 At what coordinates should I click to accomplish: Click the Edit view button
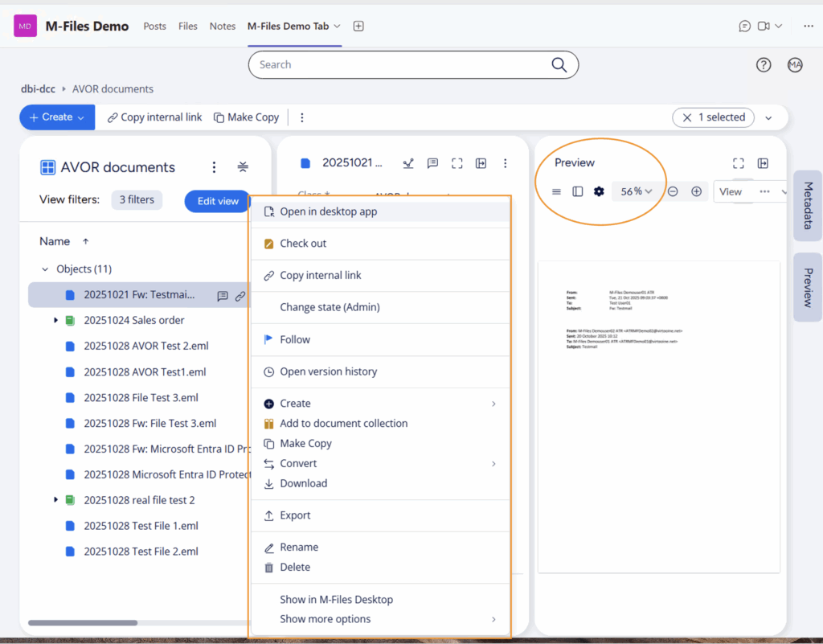point(217,201)
